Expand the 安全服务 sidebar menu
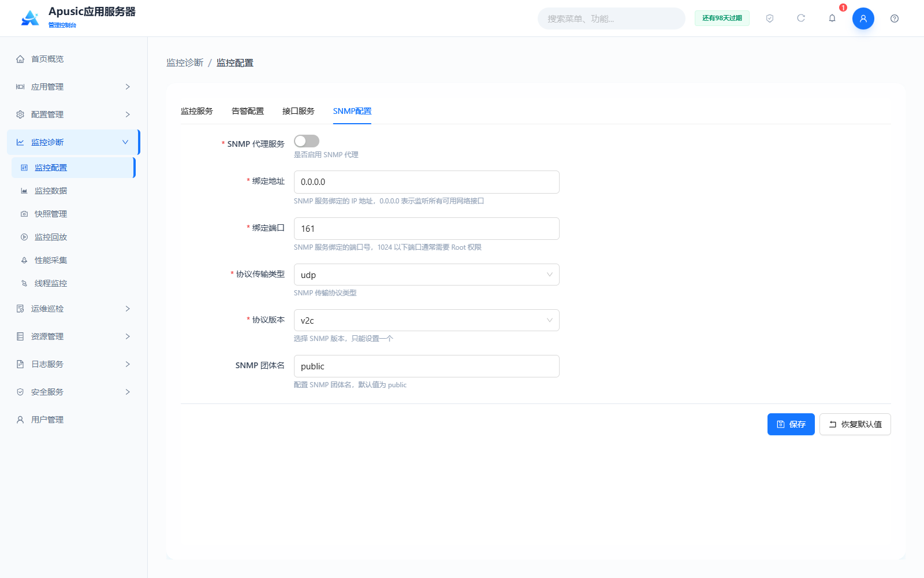The image size is (924, 578). (x=73, y=392)
